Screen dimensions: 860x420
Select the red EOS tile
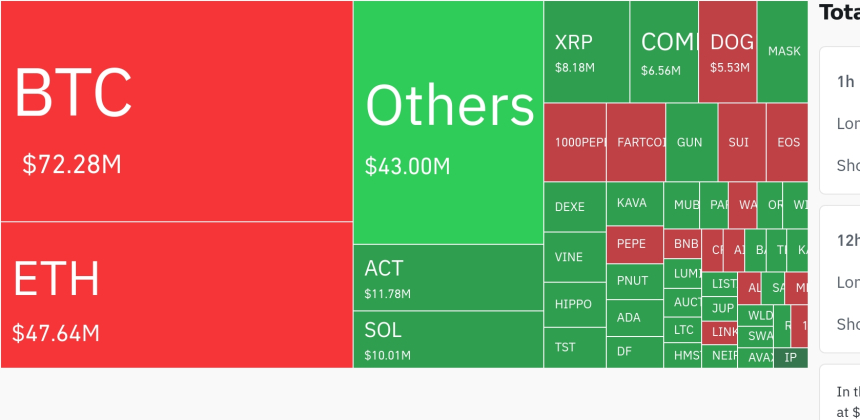click(787, 142)
